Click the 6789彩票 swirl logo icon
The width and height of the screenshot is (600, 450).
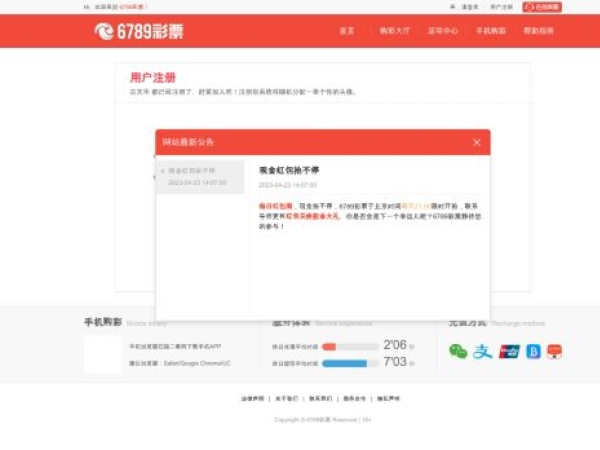(104, 31)
